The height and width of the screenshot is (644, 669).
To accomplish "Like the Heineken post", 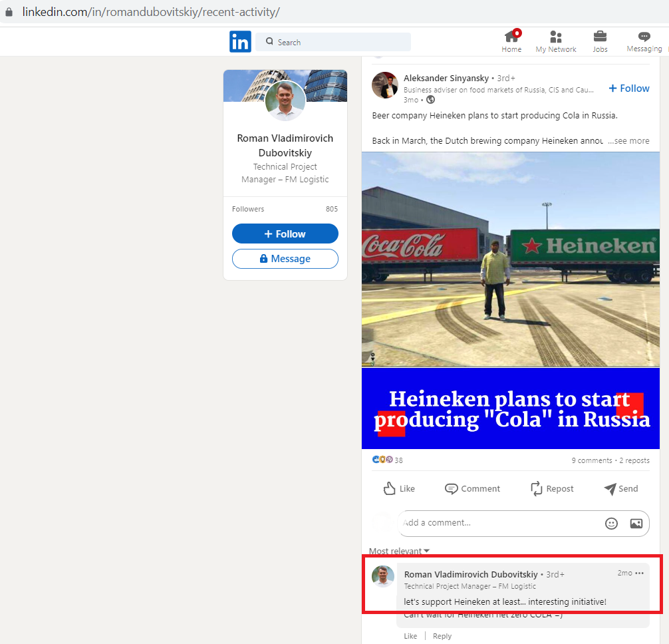I will pos(399,488).
